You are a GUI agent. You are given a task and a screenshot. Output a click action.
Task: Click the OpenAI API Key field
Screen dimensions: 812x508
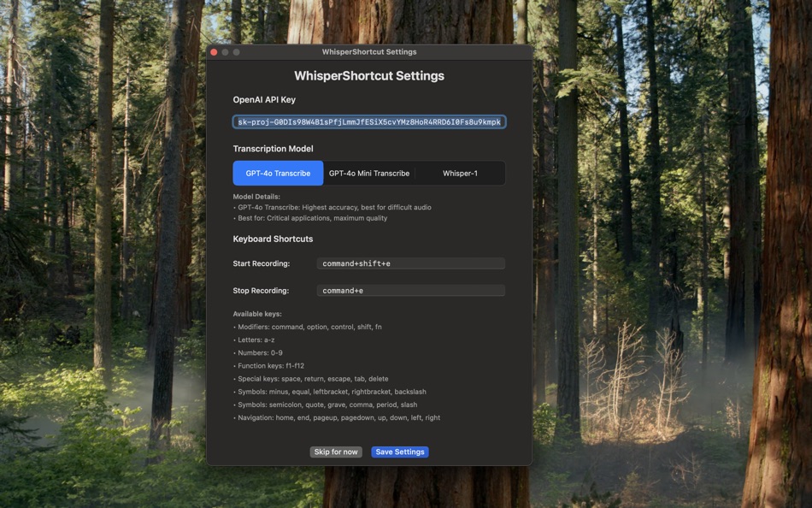(x=369, y=121)
